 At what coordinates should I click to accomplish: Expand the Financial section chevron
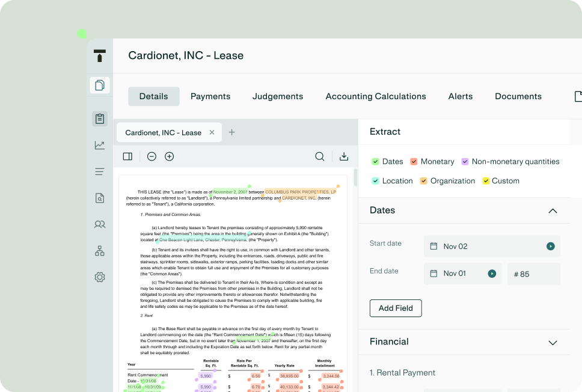[553, 343]
